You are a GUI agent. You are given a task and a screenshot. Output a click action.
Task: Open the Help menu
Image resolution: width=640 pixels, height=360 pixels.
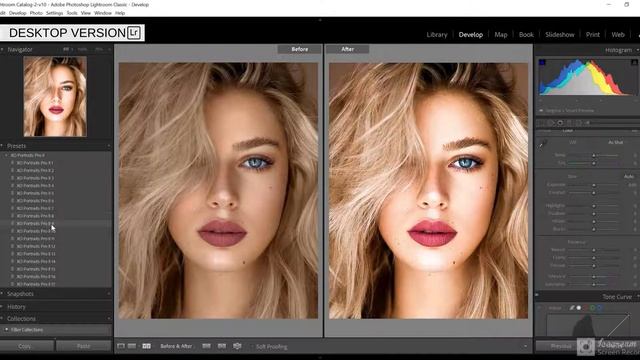(120, 13)
